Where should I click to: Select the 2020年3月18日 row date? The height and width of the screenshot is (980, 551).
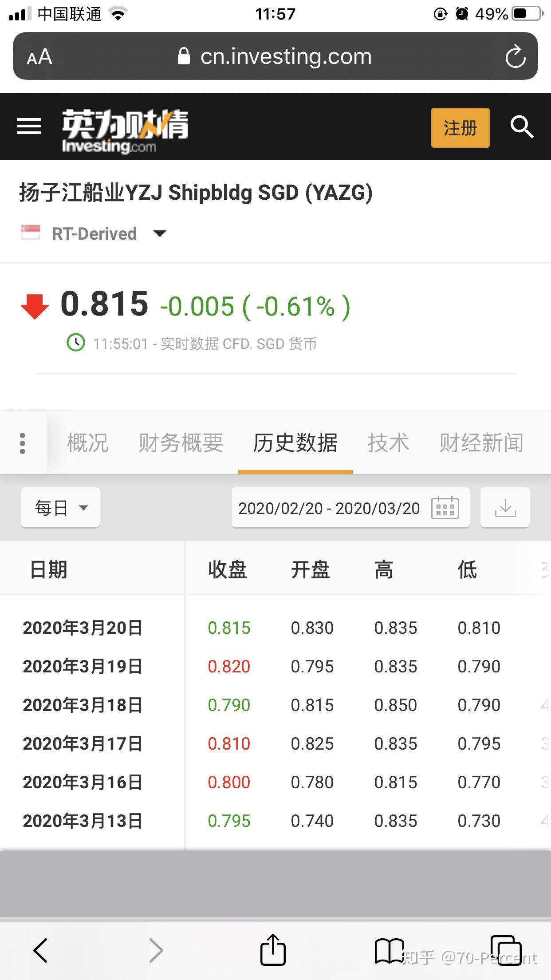pyautogui.click(x=83, y=705)
